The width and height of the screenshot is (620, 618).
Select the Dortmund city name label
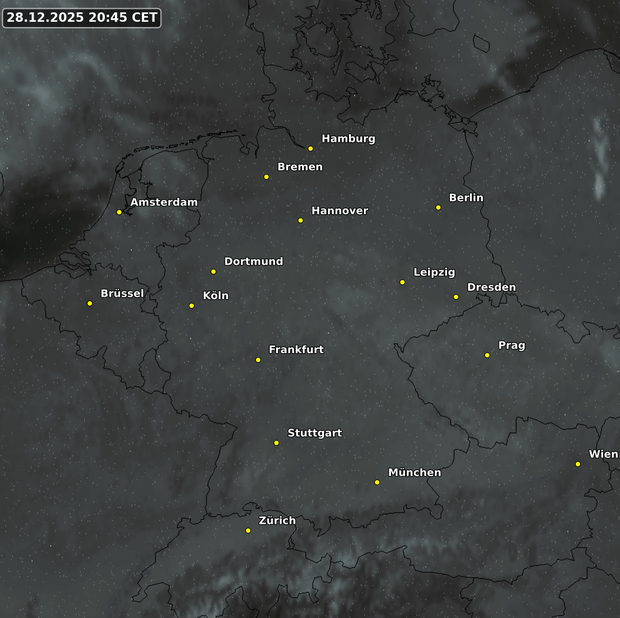click(x=253, y=262)
